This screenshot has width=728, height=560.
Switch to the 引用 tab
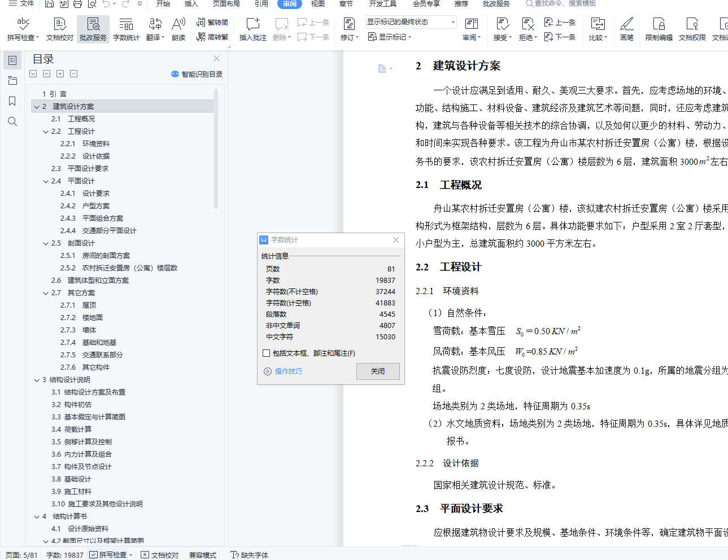pyautogui.click(x=261, y=3)
